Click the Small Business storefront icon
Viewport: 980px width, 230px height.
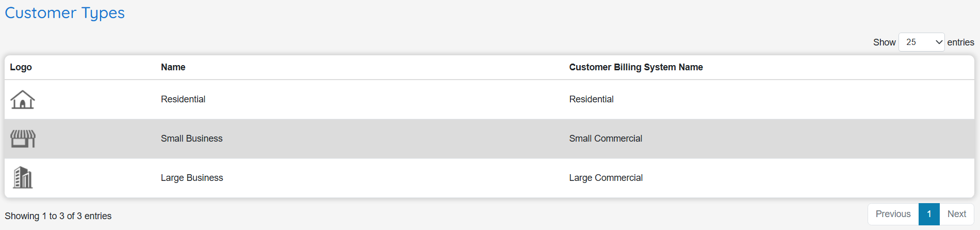(23, 139)
